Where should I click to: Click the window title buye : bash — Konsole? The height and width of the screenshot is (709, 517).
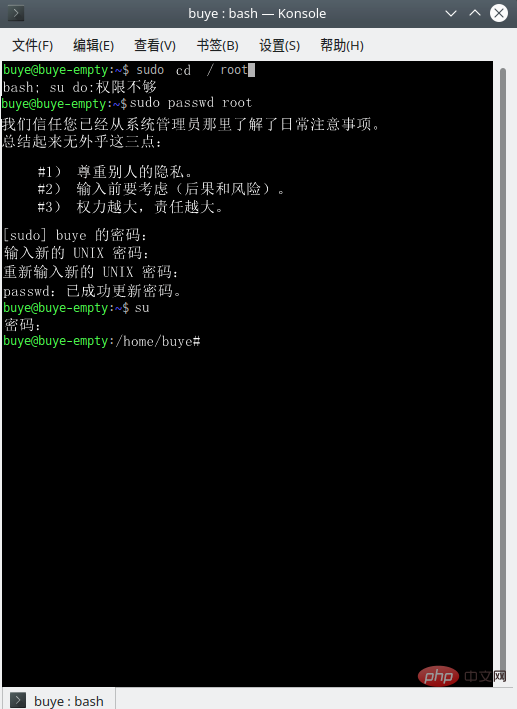click(257, 14)
